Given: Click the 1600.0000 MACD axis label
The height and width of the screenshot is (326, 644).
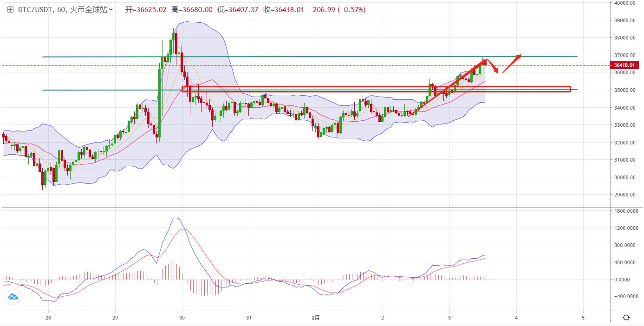Looking at the screenshot, I should click(626, 211).
